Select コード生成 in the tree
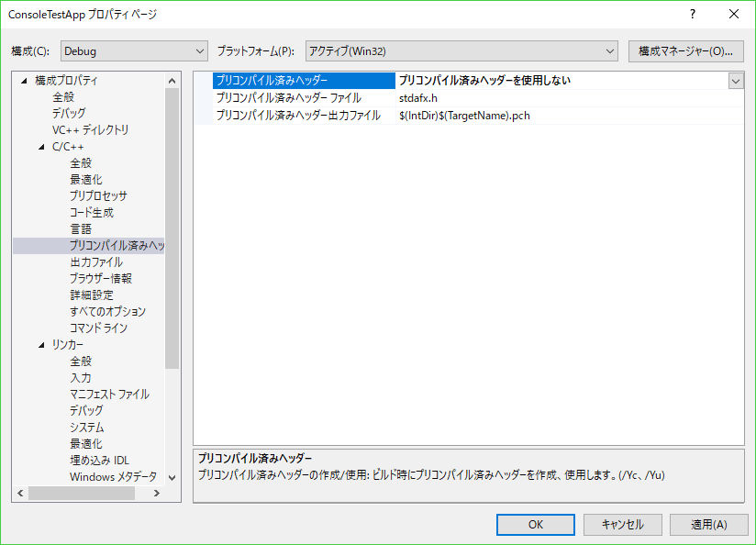This screenshot has width=756, height=545. click(x=92, y=213)
